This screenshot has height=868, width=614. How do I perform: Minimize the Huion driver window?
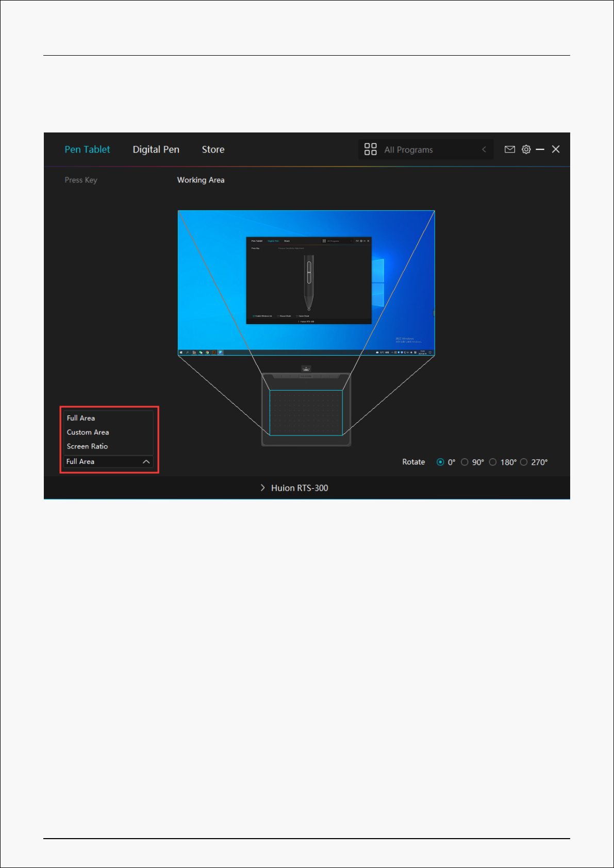(x=540, y=149)
